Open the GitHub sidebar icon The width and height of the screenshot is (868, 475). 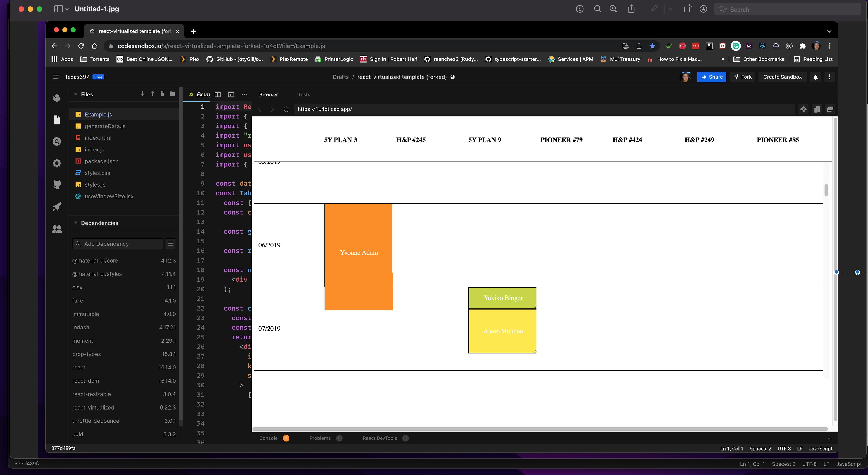pyautogui.click(x=57, y=185)
